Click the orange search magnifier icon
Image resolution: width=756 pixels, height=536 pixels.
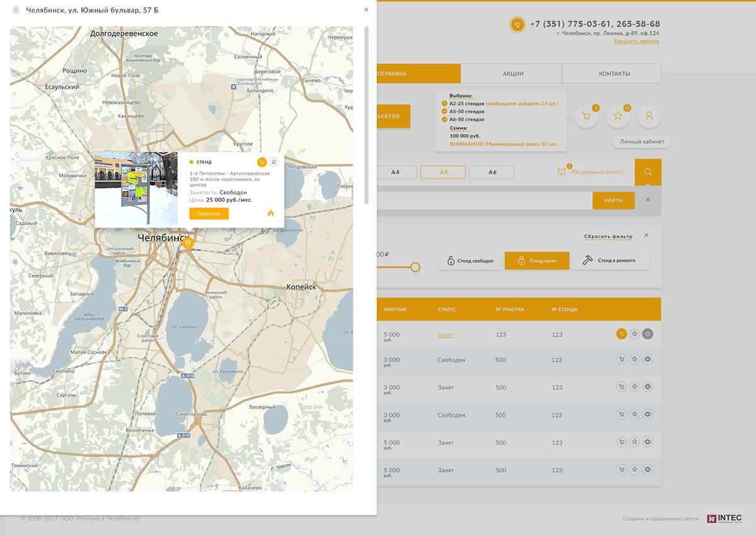pyautogui.click(x=648, y=172)
